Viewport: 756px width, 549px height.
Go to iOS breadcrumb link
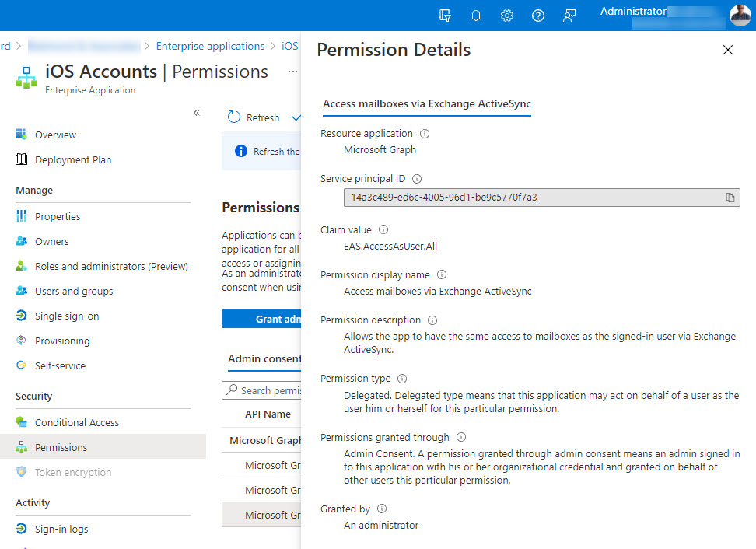[x=289, y=47]
